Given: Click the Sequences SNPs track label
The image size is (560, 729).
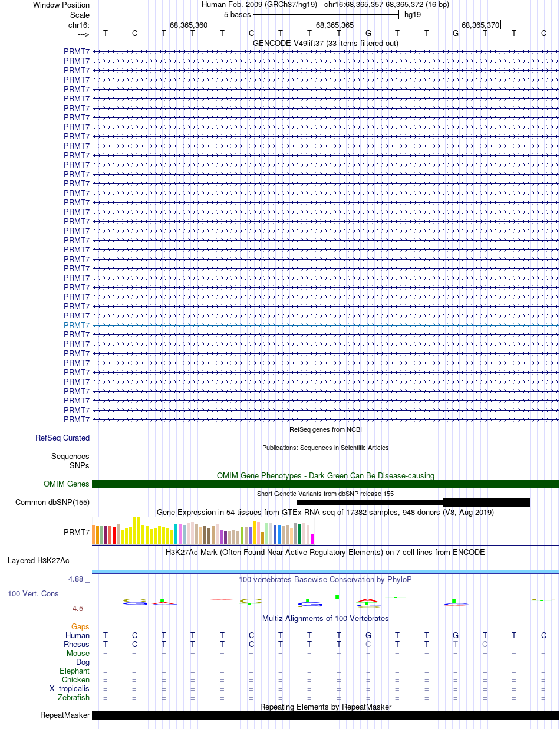Looking at the screenshot, I should [x=70, y=461].
